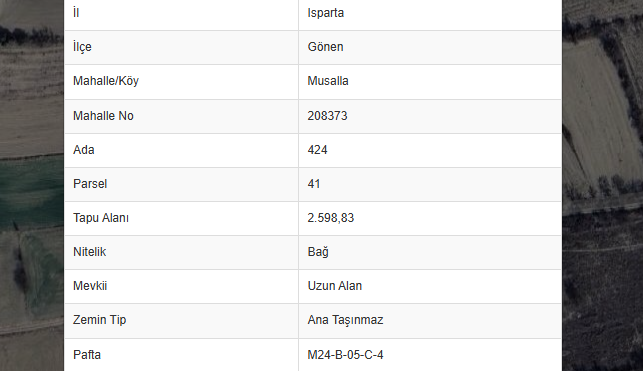643x371 pixels.
Task: Select the Nitelik value Bağ
Action: click(318, 252)
